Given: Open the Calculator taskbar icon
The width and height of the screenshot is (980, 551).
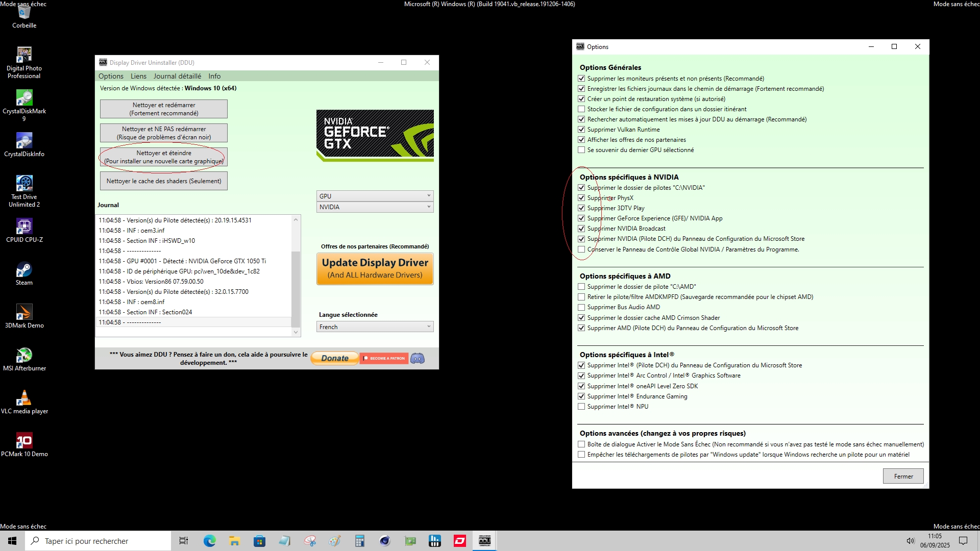Looking at the screenshot, I should click(x=360, y=541).
